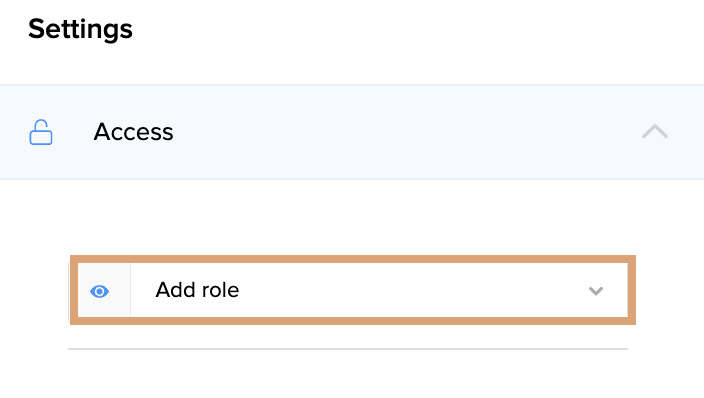This screenshot has height=398, width=704.
Task: Click the divider line below Add role
Action: (348, 349)
